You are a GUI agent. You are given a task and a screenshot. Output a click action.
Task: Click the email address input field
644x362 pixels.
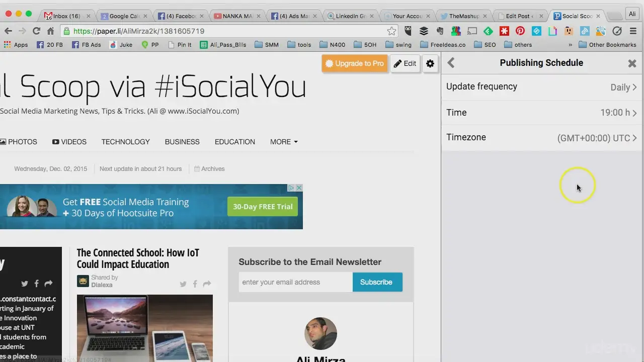click(x=295, y=282)
